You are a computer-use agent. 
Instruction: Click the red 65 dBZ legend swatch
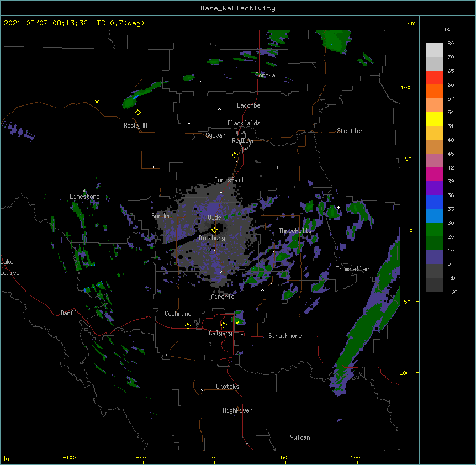(434, 78)
